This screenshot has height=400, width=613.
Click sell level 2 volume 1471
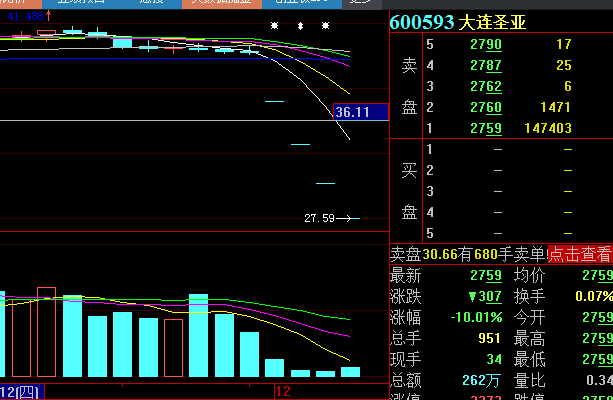tap(555, 107)
